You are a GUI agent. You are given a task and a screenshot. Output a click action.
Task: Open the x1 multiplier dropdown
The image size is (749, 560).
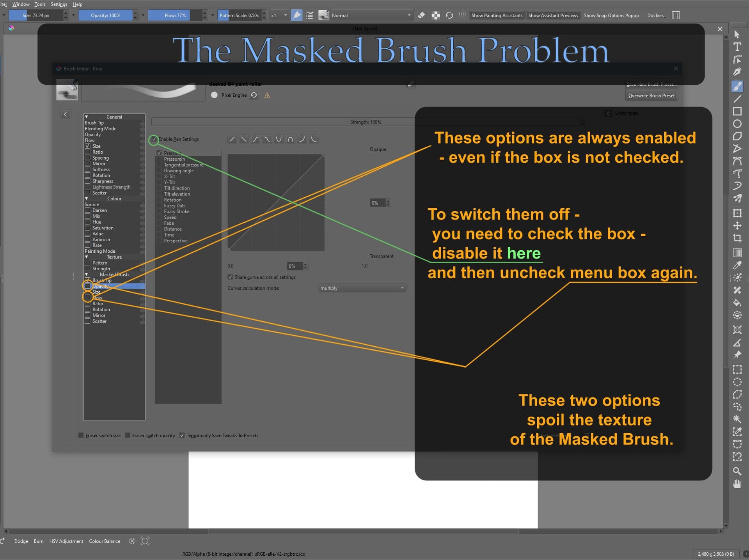point(279,15)
